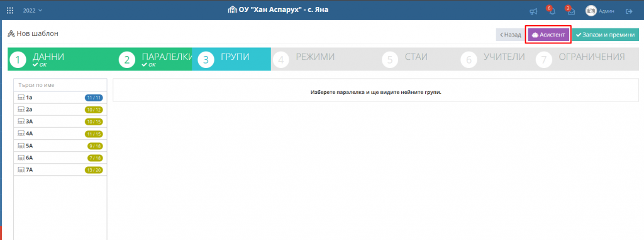Click the 11 / 11 badge for 1а
644x240 pixels.
click(94, 98)
